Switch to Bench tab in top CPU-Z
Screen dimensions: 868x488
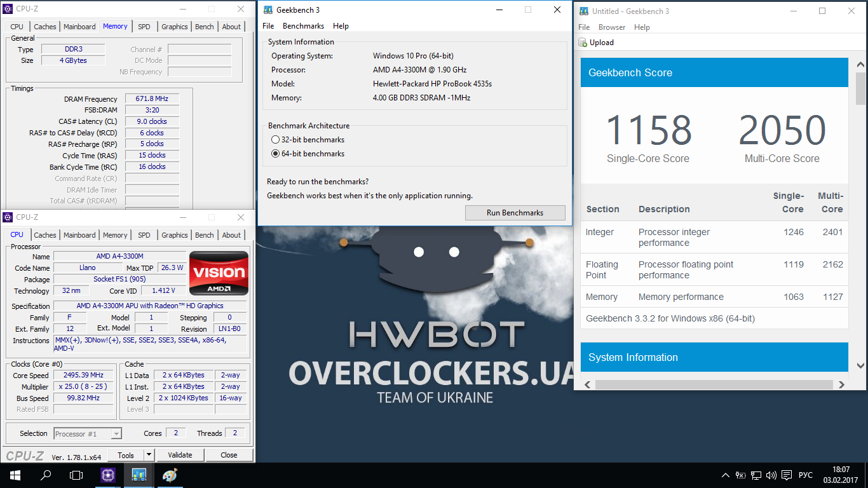click(x=204, y=27)
